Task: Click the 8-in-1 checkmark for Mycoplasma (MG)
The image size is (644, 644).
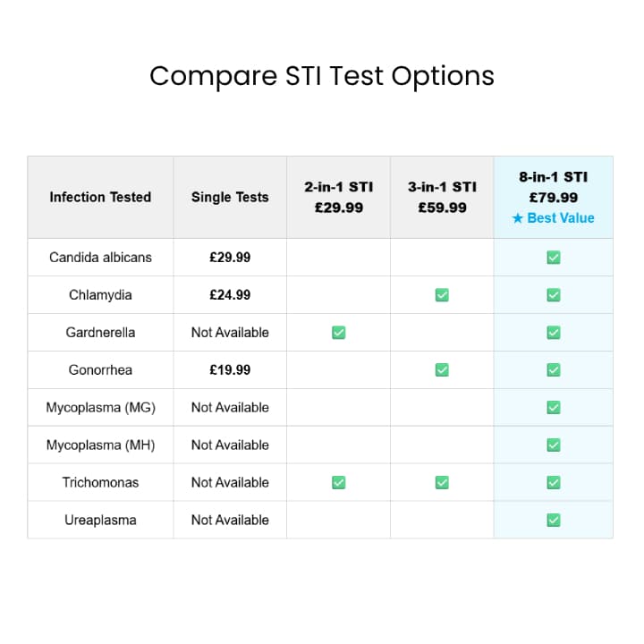Action: pos(554,408)
